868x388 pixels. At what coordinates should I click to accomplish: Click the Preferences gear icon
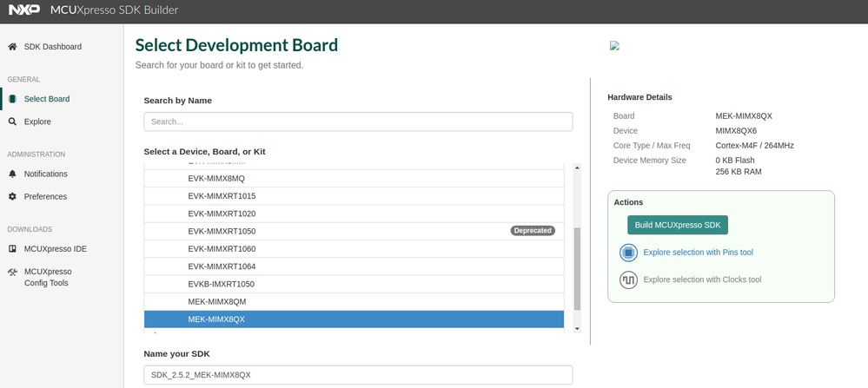coord(12,196)
